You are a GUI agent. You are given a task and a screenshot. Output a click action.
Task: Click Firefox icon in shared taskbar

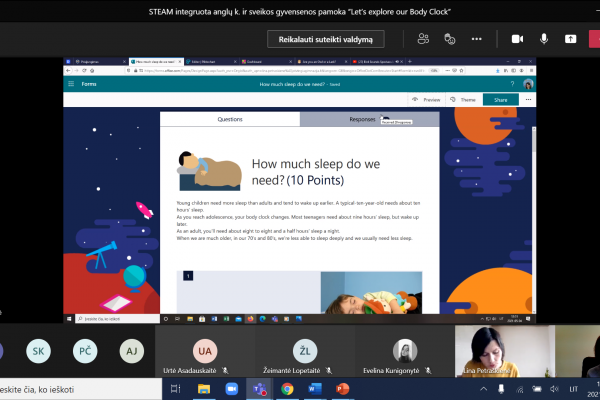[x=250, y=318]
